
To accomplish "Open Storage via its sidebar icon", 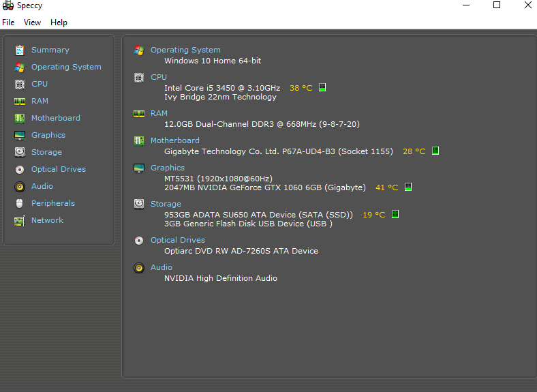I will [x=20, y=152].
